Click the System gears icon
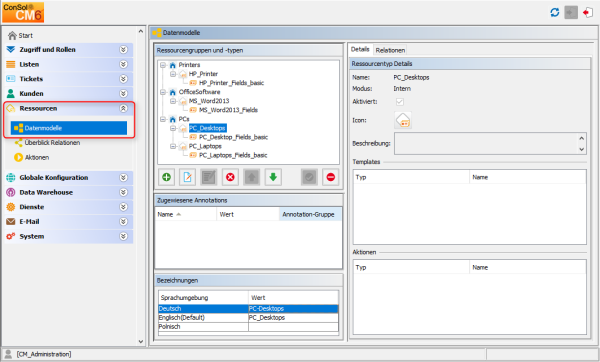The width and height of the screenshot is (600, 362). click(11, 236)
